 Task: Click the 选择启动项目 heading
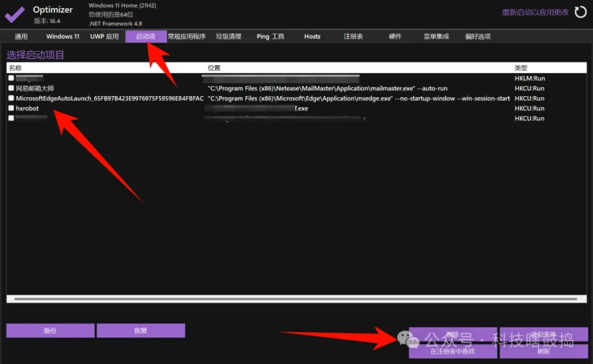35,55
